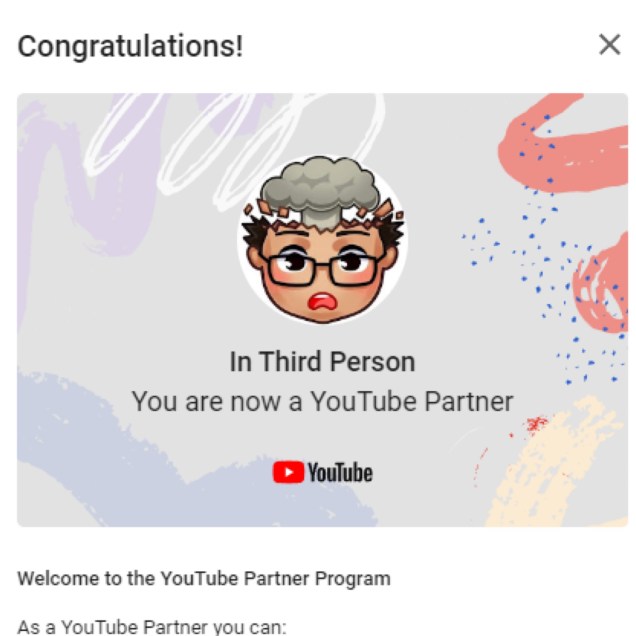Click the blue dotted splatter pattern

click(544, 260)
